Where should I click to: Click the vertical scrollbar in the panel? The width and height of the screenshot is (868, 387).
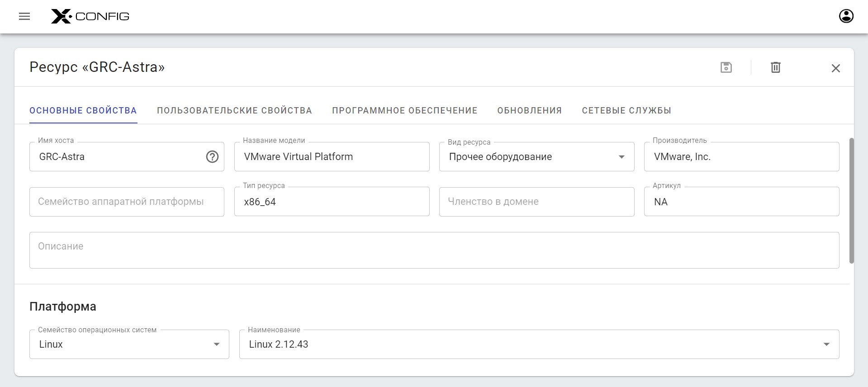[x=851, y=201]
